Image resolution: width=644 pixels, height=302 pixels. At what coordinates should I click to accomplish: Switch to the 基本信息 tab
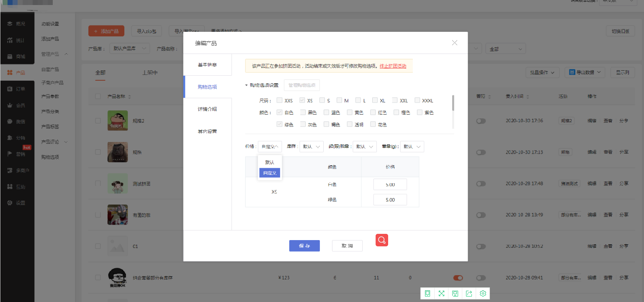pos(207,65)
